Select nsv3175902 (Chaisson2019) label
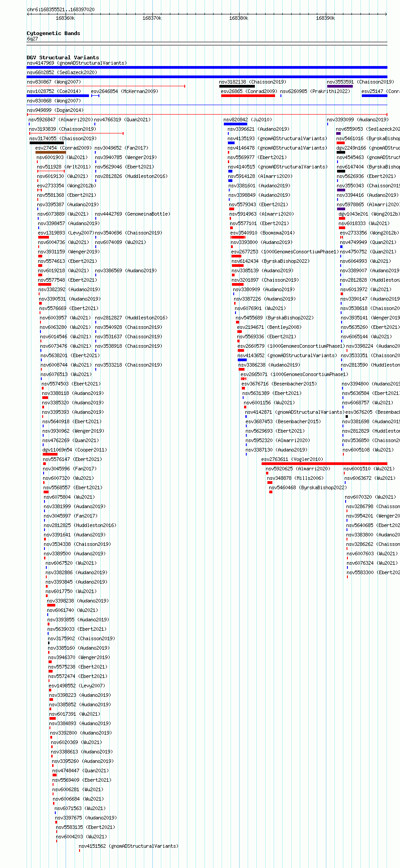Viewport: 400px width, 868px height. [x=81, y=638]
